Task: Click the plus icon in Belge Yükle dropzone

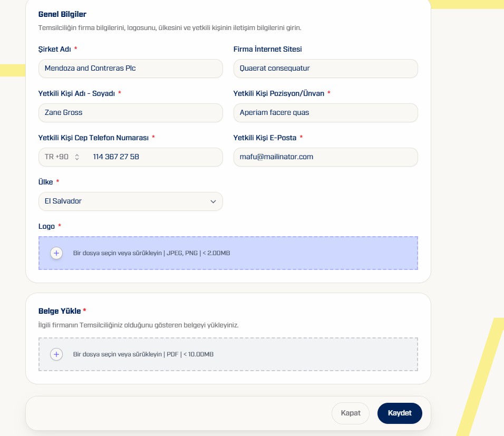Action: pyautogui.click(x=56, y=354)
